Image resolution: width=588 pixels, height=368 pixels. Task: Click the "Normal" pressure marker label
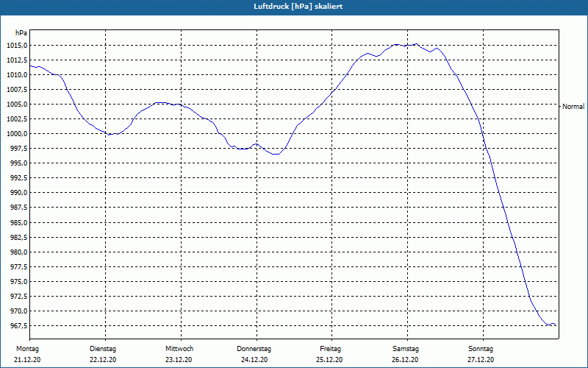point(573,107)
